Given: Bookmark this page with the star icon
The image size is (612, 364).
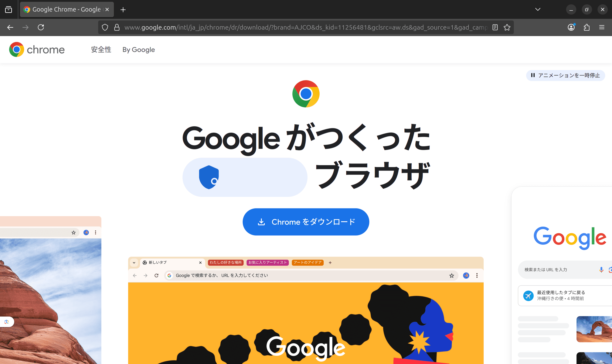Looking at the screenshot, I should 507,27.
